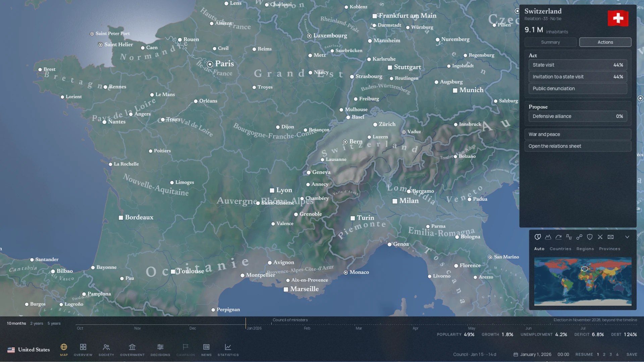The width and height of the screenshot is (644, 362).
Task: Set timeline range to 5 years
Action: point(54,323)
